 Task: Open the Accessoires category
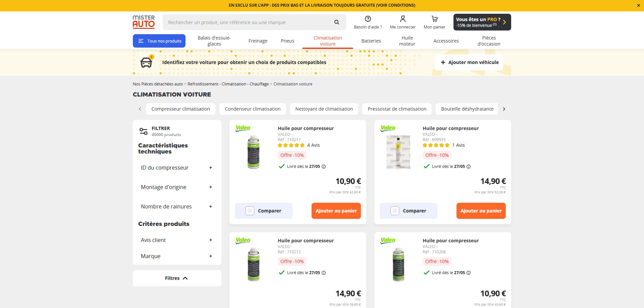[x=446, y=41]
